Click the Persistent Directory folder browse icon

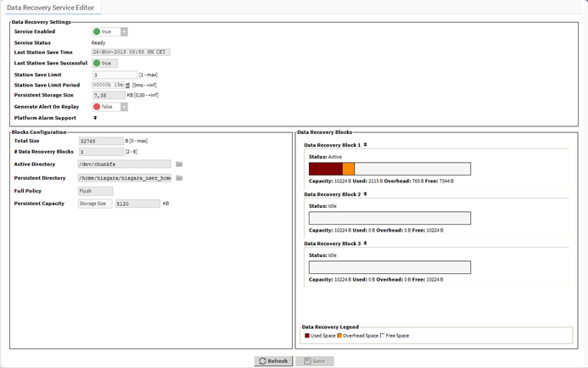[x=179, y=178]
